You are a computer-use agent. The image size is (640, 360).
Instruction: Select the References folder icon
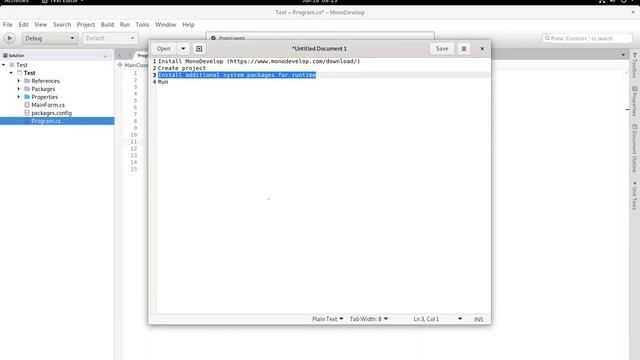click(x=27, y=81)
